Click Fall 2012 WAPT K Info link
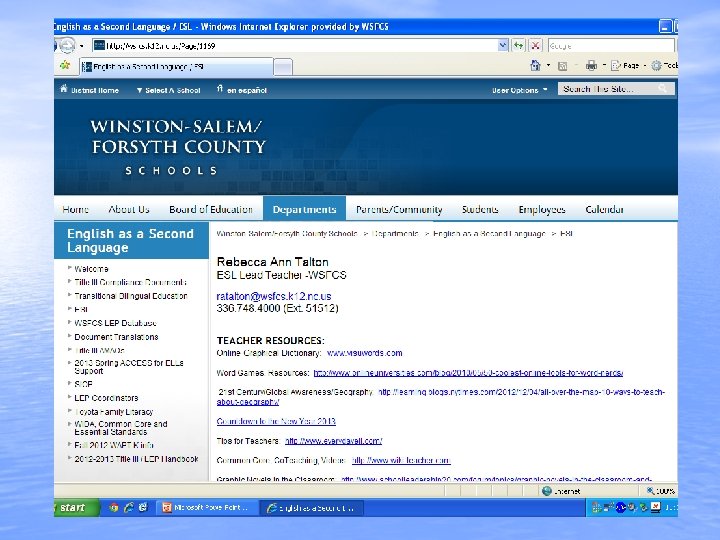 (x=114, y=445)
